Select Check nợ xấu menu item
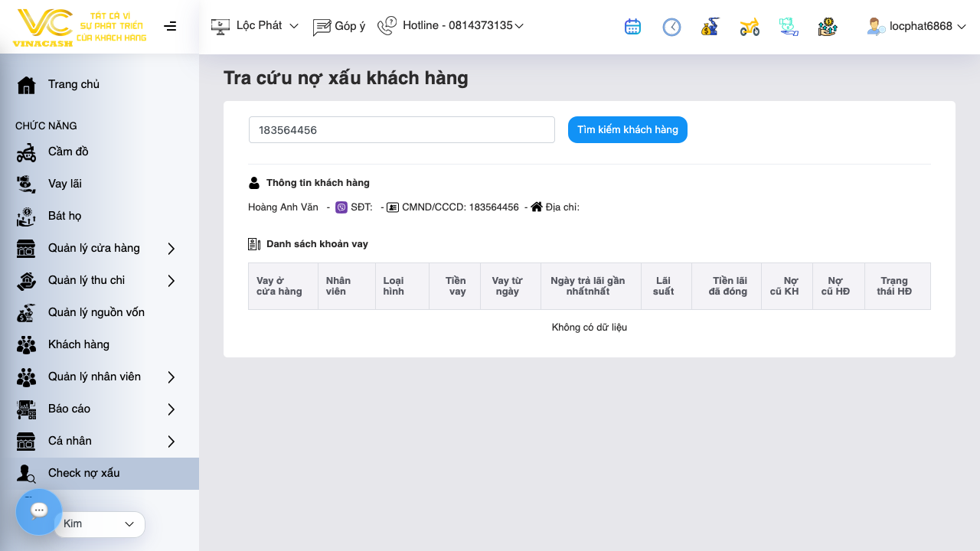The height and width of the screenshot is (551, 980). 100,473
